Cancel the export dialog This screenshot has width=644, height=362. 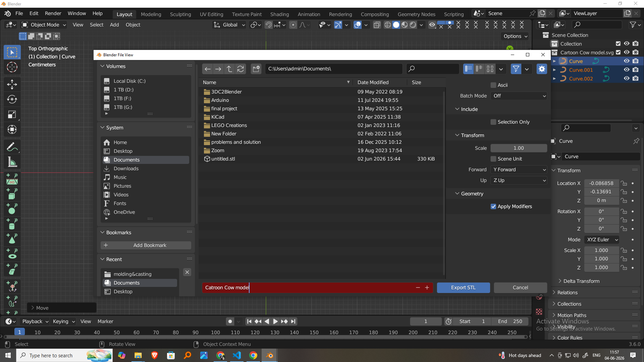pos(520,288)
